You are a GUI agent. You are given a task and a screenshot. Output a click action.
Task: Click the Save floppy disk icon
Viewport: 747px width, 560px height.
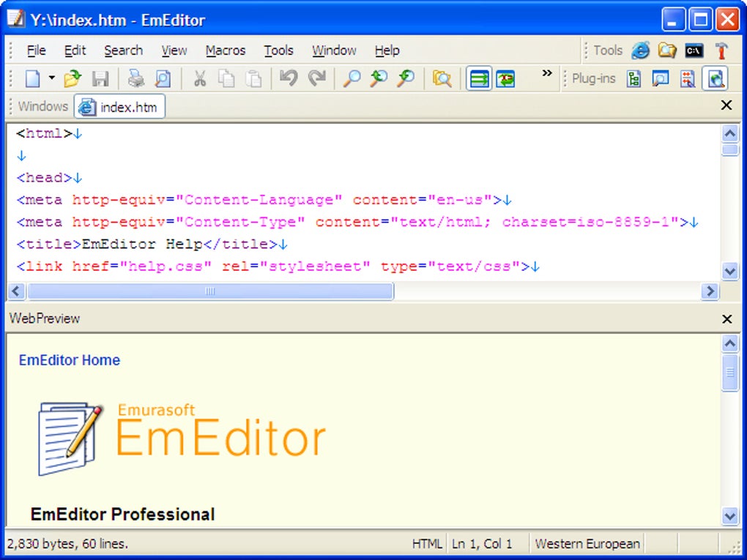(100, 78)
